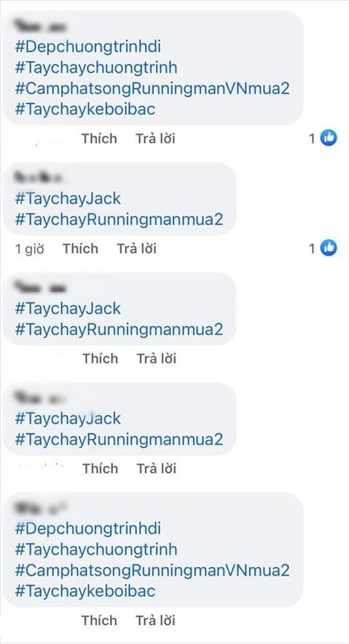The image size is (349, 644).
Task: Open #TaychayJack in the '1 giờ' comment
Action: [68, 199]
